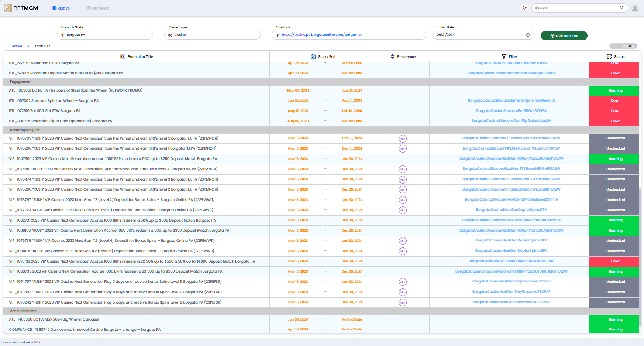Open the BorgataCasinoSitecoreBet50GetSTWPA filter link
This screenshot has width=644, height=346.
pos(511,111)
